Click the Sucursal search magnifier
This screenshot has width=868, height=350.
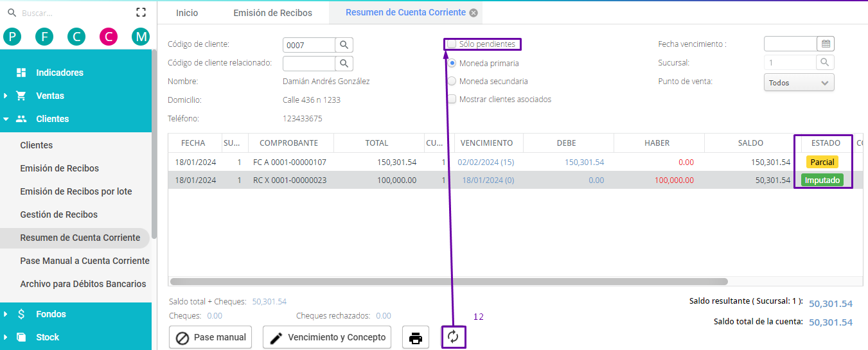825,62
